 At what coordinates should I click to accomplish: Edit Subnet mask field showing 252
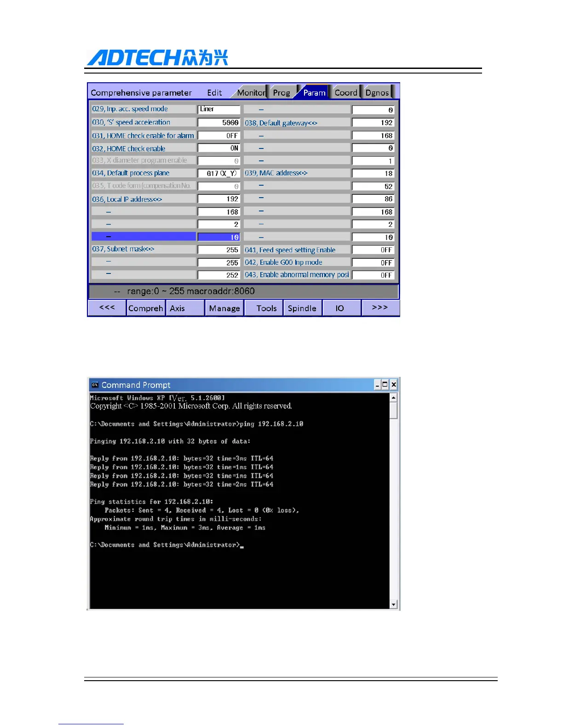[x=219, y=275]
